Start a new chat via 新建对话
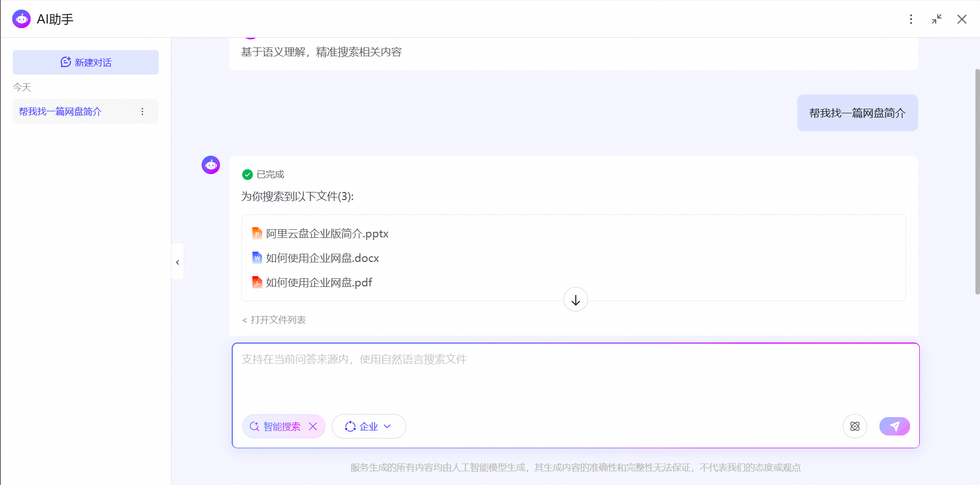This screenshot has height=485, width=980. (x=86, y=62)
